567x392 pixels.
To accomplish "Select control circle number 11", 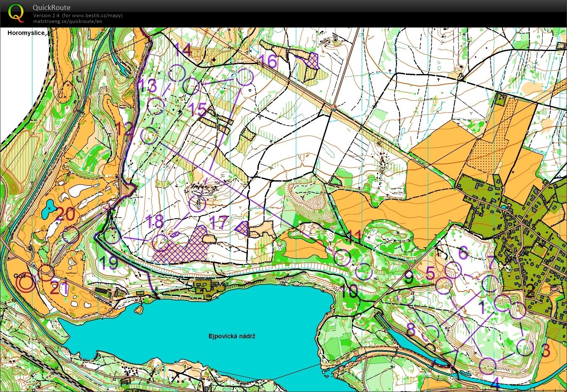I will coord(342,258).
